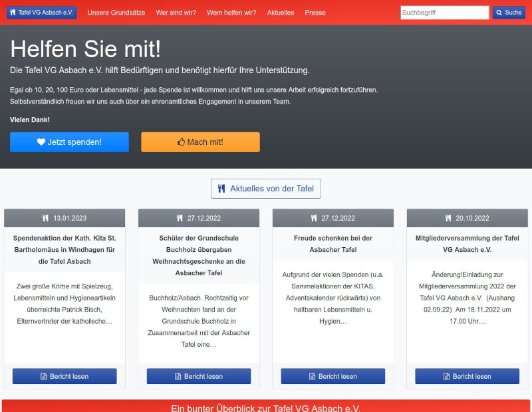The width and height of the screenshot is (532, 412).
Task: Open Aktuelles von der Tafel button
Action: coord(266,189)
